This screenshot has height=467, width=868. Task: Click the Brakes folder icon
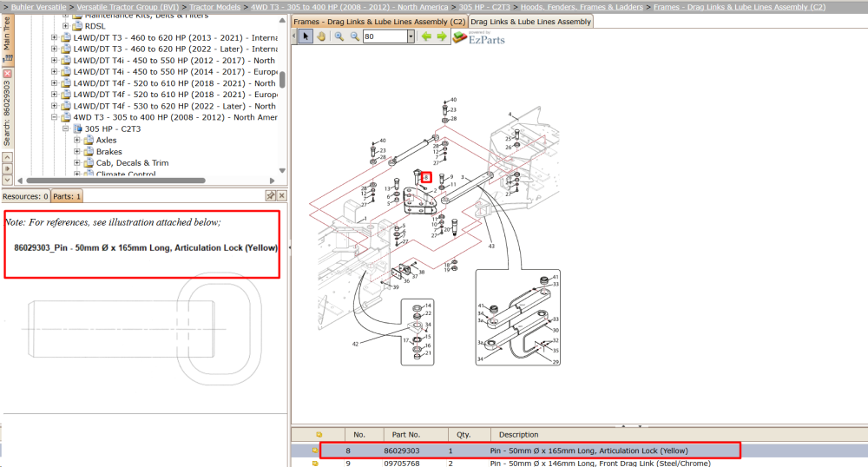[x=89, y=152]
